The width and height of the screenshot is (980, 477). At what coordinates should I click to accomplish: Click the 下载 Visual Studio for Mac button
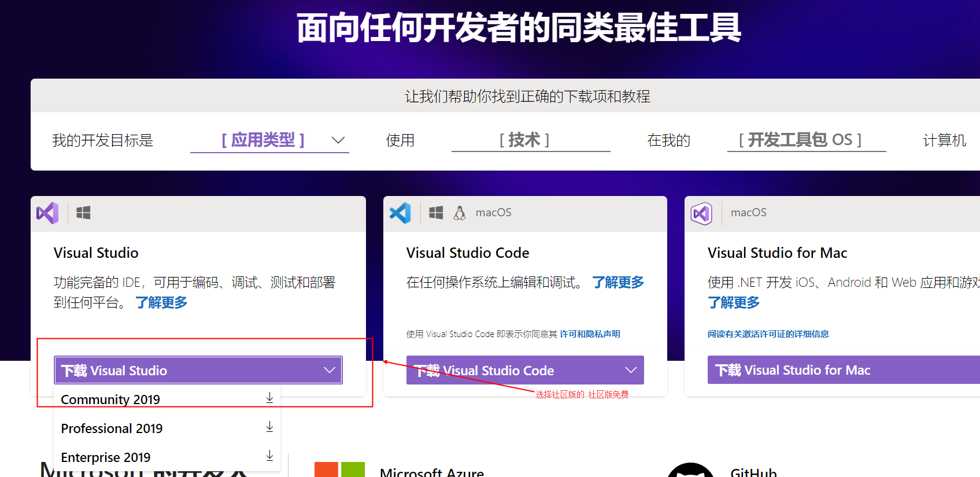point(844,370)
